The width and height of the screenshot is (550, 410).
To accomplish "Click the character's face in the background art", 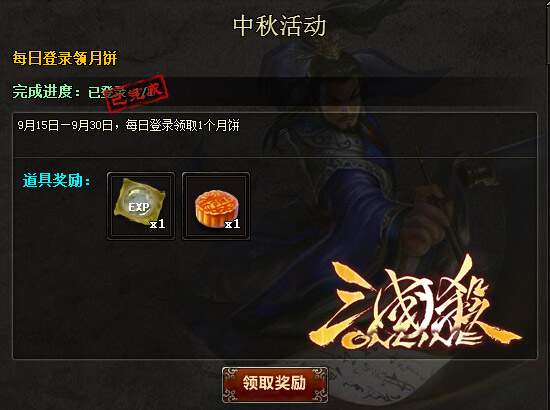I will click(x=343, y=101).
